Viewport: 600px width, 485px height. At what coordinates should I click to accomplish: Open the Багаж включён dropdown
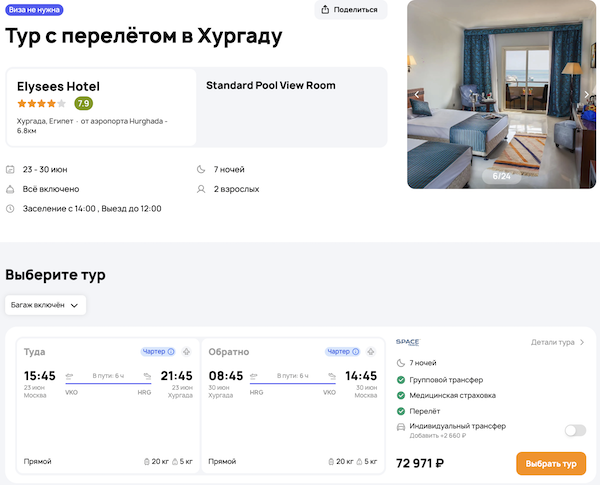point(45,304)
